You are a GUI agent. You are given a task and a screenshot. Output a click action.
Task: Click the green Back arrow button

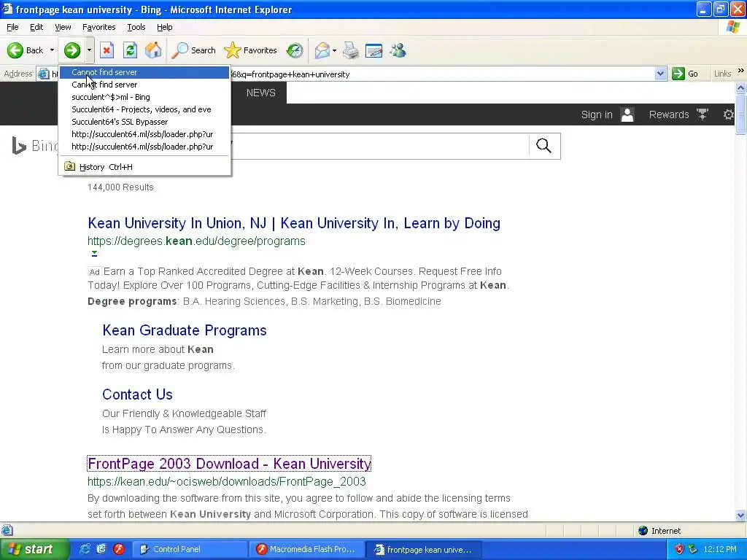[15, 50]
